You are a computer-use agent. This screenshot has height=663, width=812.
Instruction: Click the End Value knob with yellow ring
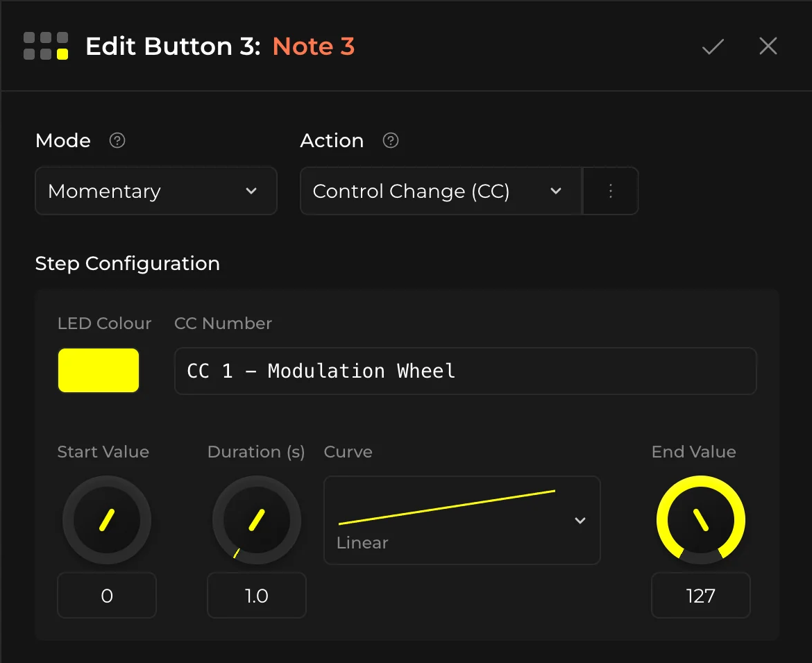click(700, 521)
